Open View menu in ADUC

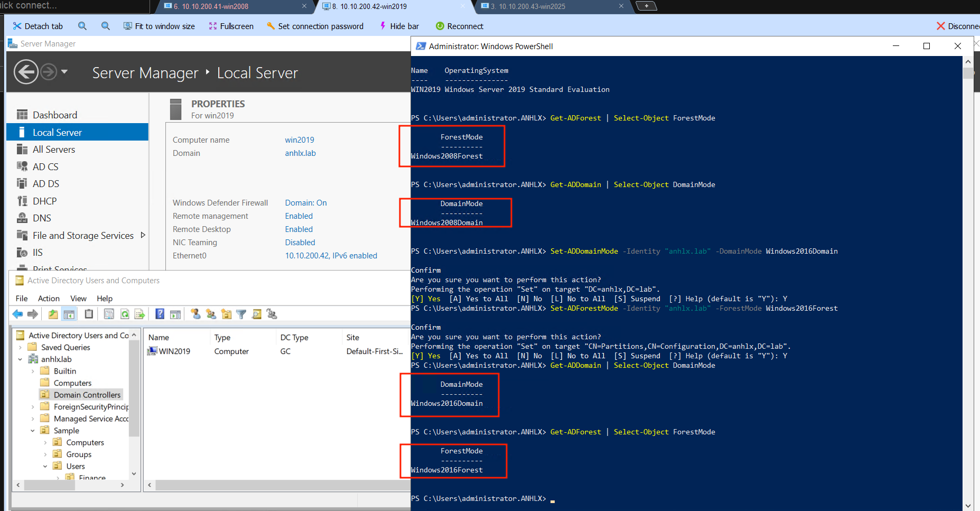(78, 299)
